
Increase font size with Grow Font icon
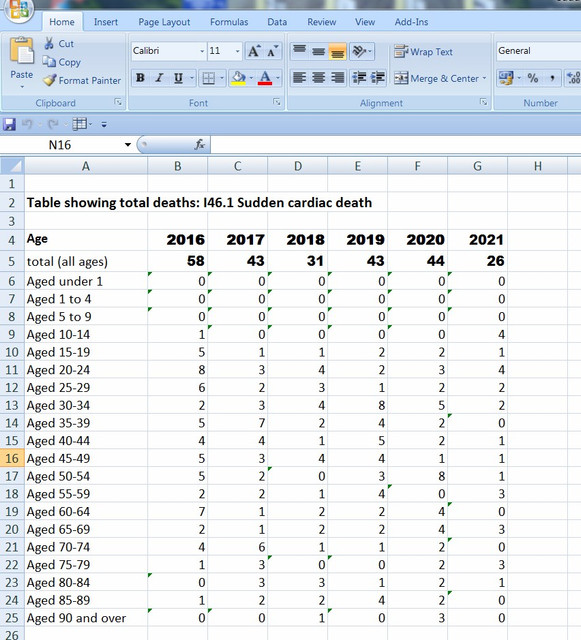(254, 51)
